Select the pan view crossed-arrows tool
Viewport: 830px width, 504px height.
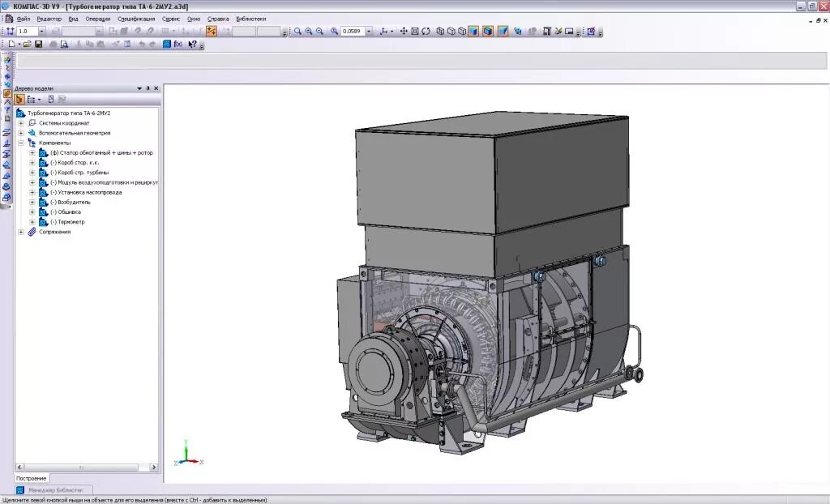coord(404,32)
